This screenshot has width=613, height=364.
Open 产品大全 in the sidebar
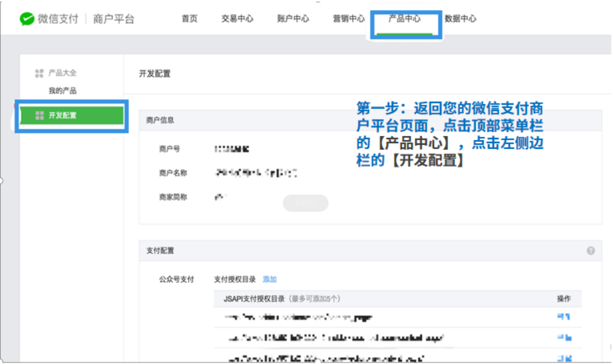click(x=62, y=73)
